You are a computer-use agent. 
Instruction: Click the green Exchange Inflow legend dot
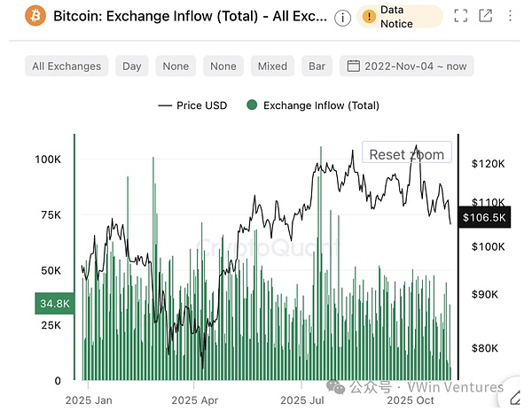pos(252,105)
